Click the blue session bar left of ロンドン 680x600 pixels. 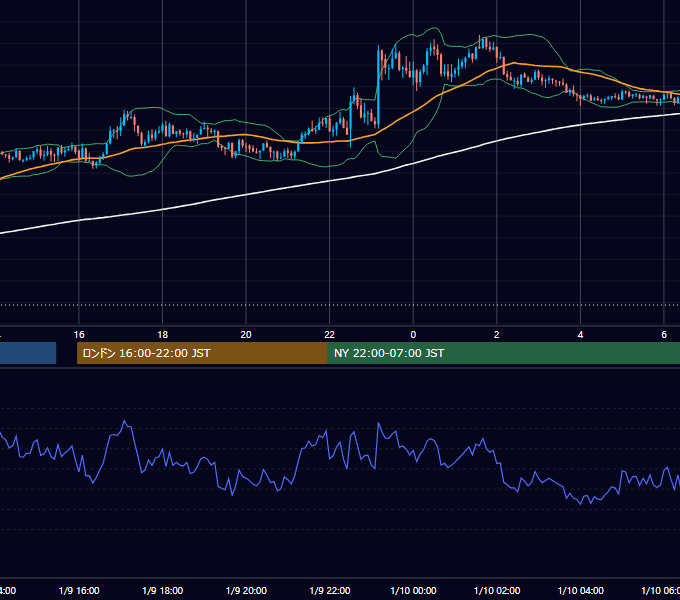tap(28, 353)
